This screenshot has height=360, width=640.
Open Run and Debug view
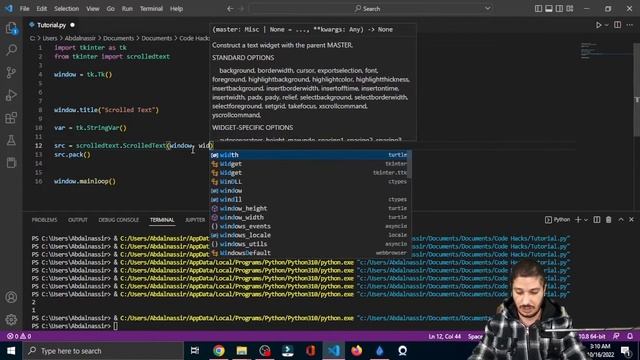pyautogui.click(x=11, y=95)
